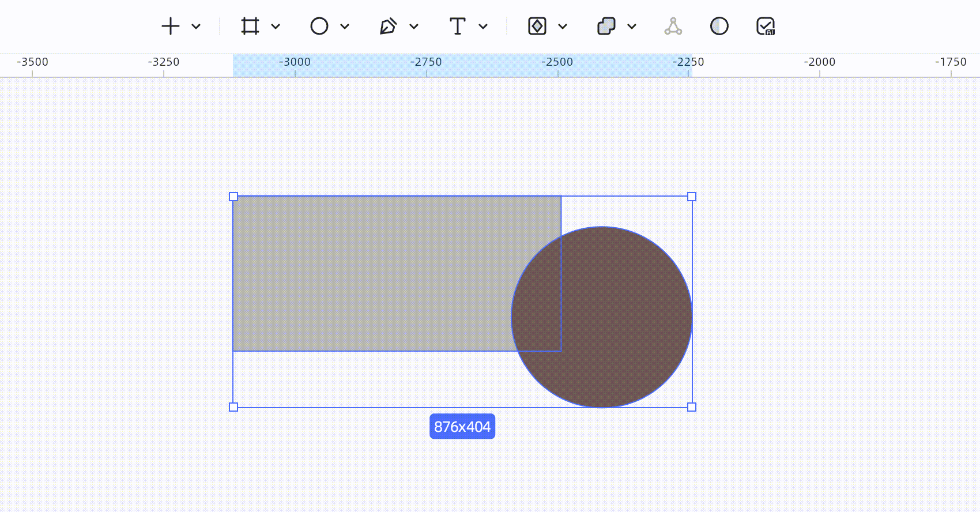Click the bottom-right selection handle
This screenshot has width=980, height=512.
pos(692,407)
